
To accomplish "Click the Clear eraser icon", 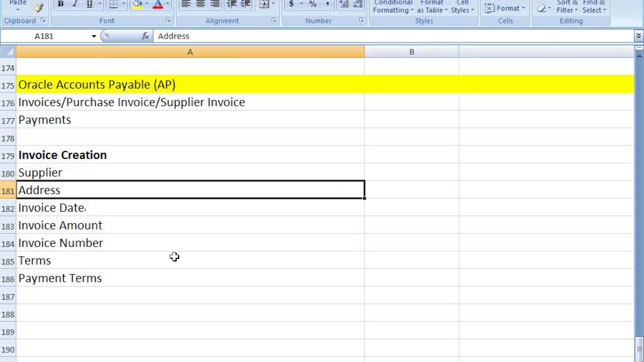I will [x=541, y=8].
